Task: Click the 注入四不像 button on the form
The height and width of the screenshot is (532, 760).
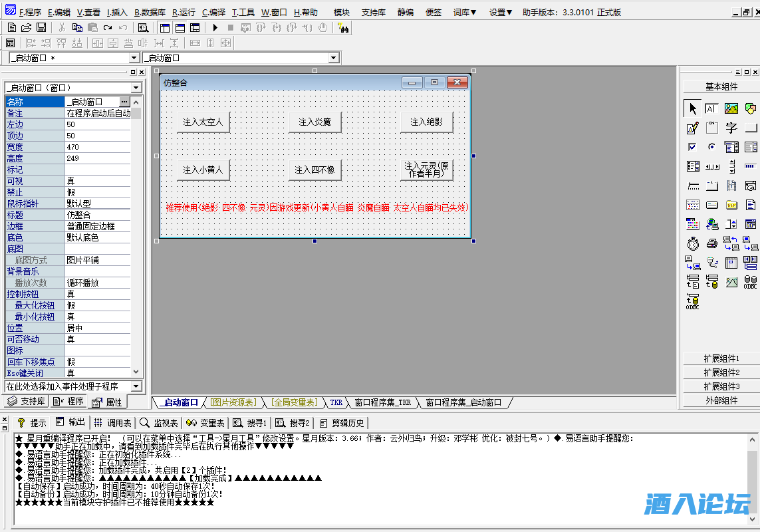Action: point(315,170)
